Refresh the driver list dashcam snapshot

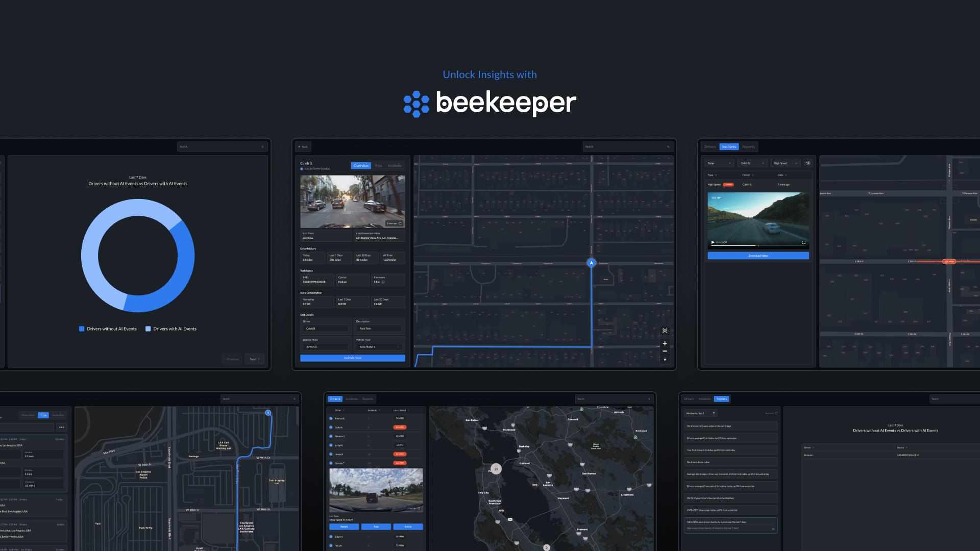[419, 508]
